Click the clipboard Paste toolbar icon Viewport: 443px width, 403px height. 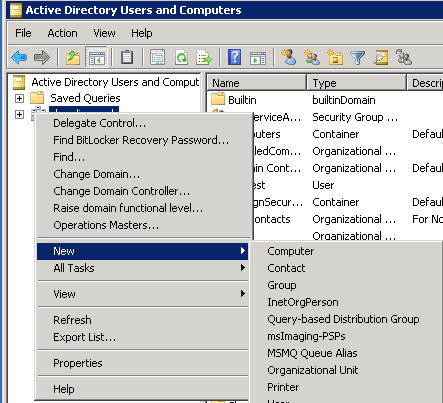tap(127, 57)
